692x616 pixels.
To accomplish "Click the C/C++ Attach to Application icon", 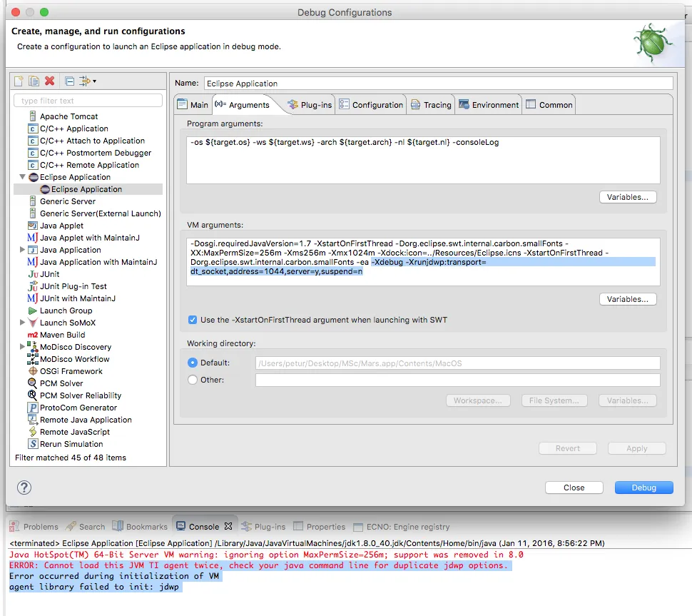I will coord(33,141).
